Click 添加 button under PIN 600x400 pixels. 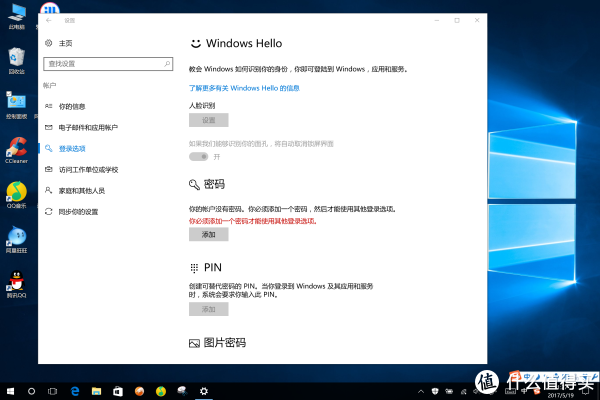point(209,309)
